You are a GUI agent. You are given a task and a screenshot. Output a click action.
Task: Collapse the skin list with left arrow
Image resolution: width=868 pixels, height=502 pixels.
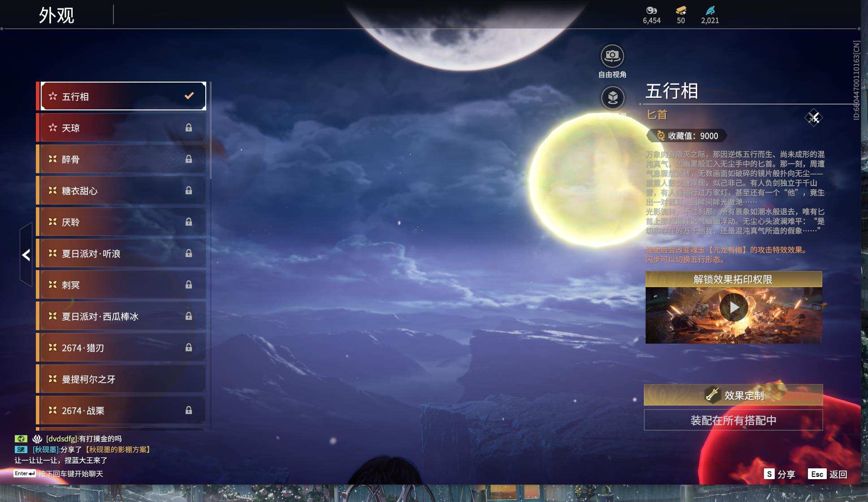(x=26, y=255)
